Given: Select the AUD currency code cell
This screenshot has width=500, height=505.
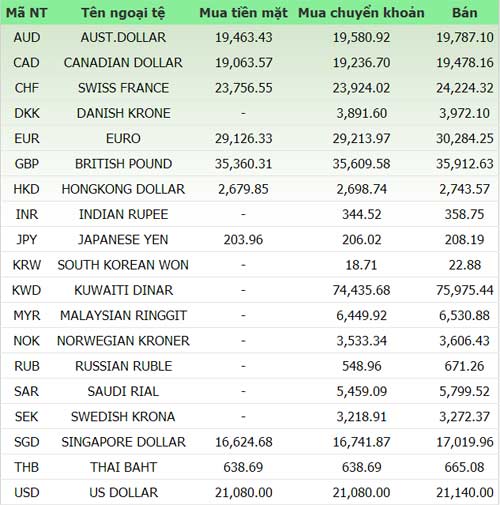Looking at the screenshot, I should (27, 37).
